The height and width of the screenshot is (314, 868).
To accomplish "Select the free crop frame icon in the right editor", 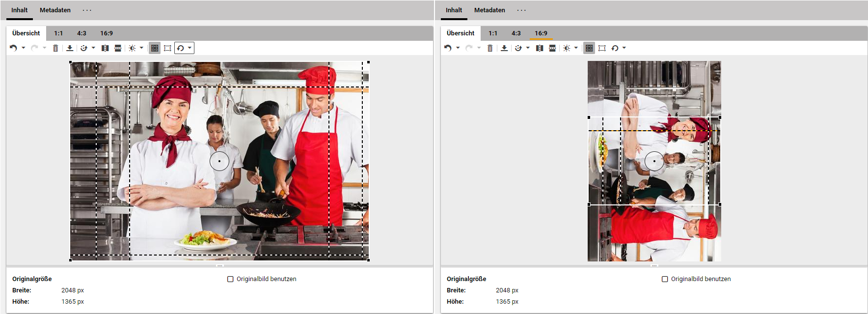I will coord(602,48).
